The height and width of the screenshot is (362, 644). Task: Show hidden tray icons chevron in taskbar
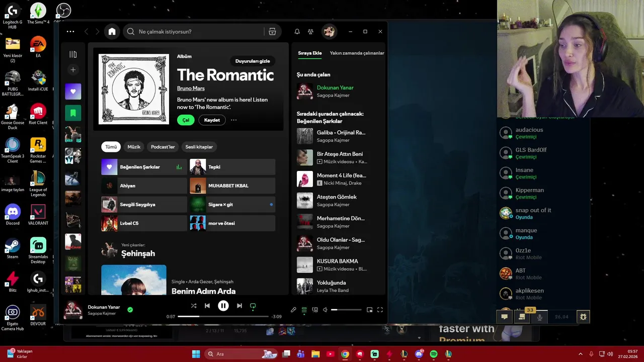pos(580,354)
